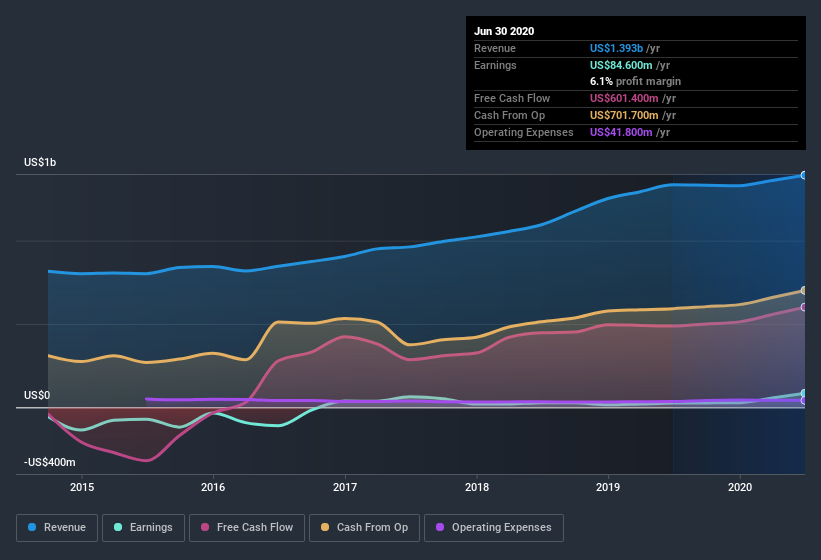The width and height of the screenshot is (821, 560).
Task: Select the 2015 x-axis label
Action: point(82,487)
